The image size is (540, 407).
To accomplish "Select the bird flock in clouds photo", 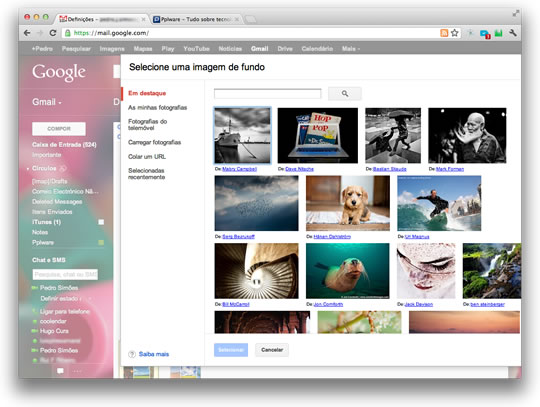I will (x=257, y=203).
